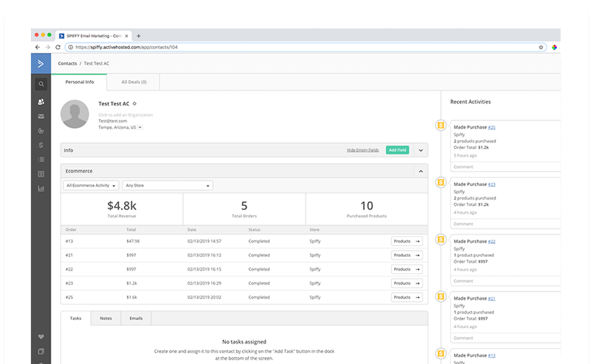Screen dimensions: 593x364
Task: Switch to the All Deals (0) tab
Action: (134, 82)
